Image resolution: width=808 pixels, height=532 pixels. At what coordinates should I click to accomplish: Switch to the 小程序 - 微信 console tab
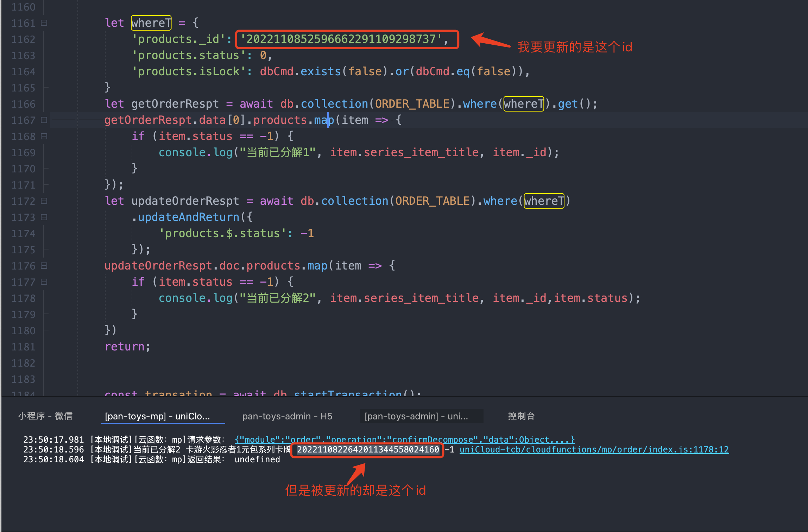(45, 416)
